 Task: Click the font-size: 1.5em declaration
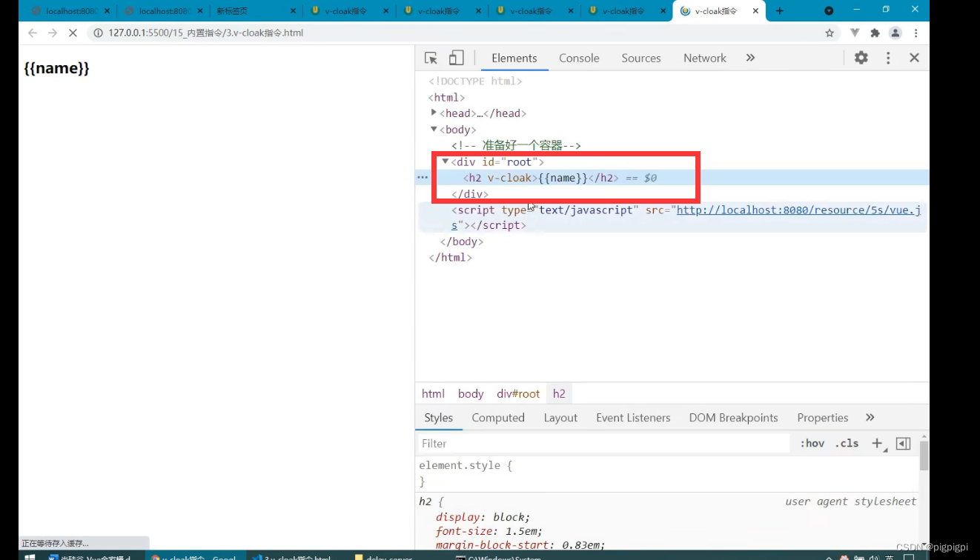tap(489, 531)
